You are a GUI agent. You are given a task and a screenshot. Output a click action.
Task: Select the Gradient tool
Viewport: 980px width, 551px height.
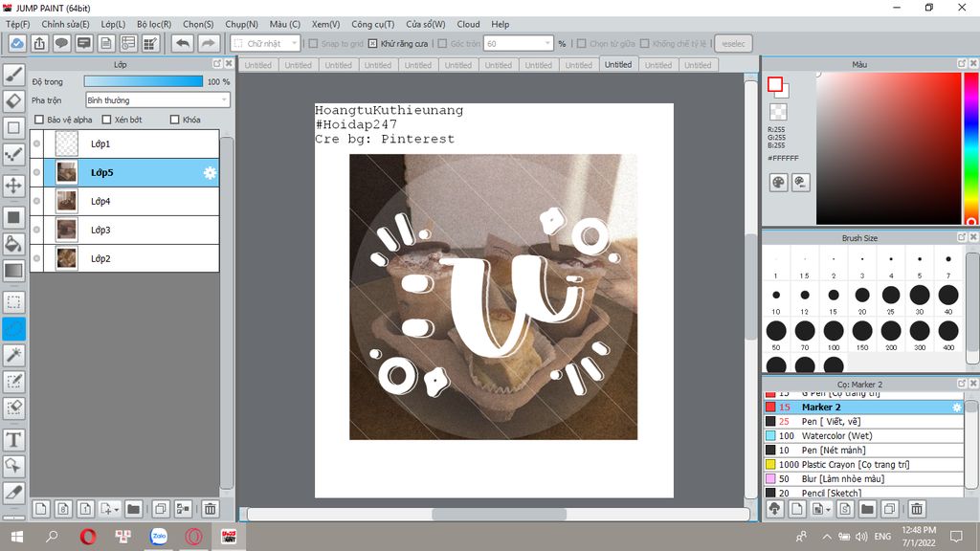(13, 271)
